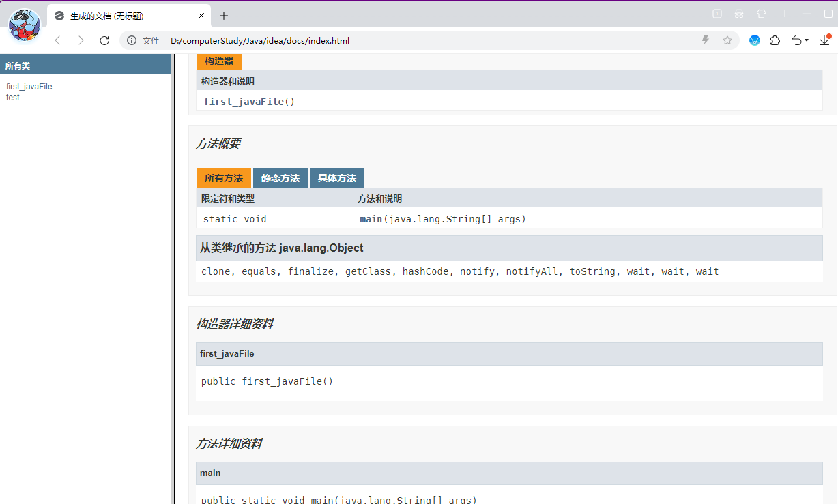Click the page reload icon

104,40
